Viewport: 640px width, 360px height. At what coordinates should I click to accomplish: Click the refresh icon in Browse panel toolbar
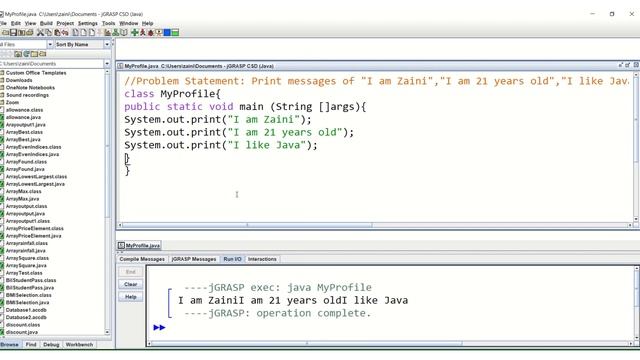(x=27, y=54)
